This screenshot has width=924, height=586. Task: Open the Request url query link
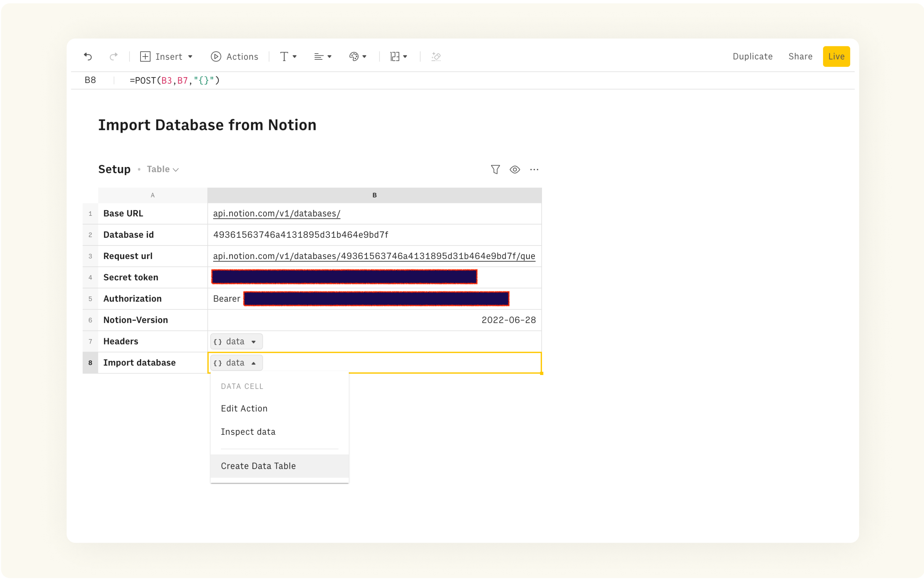pos(374,256)
